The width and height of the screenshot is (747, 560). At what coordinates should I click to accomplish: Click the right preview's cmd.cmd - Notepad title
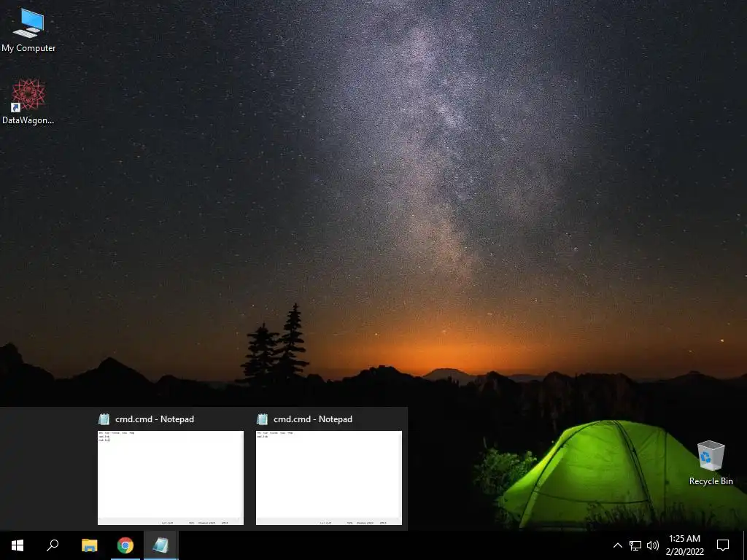[313, 419]
